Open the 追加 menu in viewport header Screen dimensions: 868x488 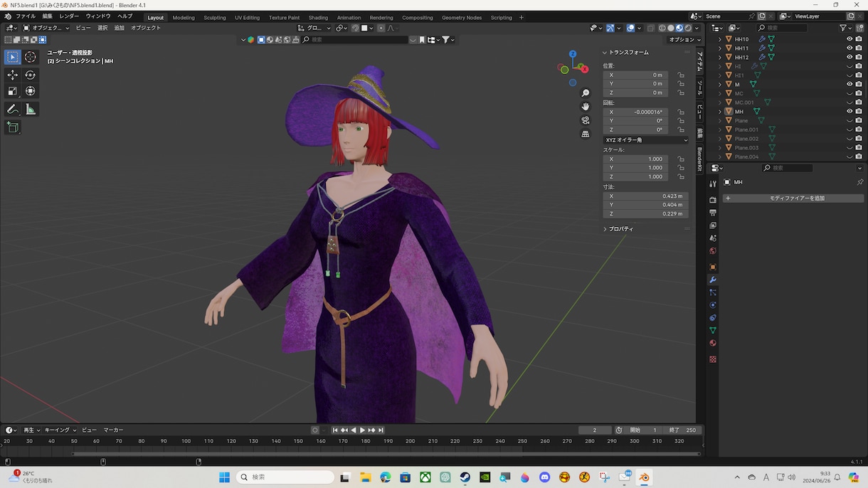tap(119, 28)
